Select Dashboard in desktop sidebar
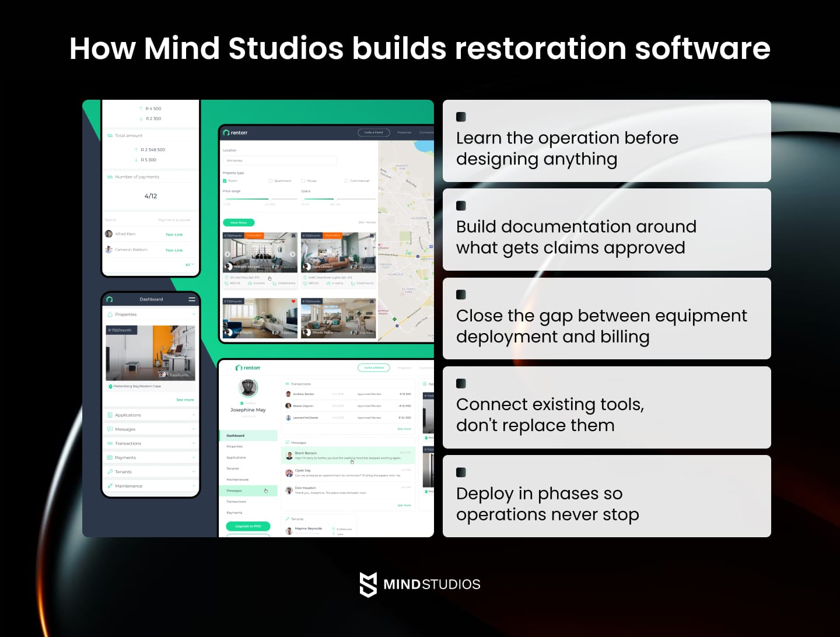Image resolution: width=840 pixels, height=637 pixels. point(249,436)
